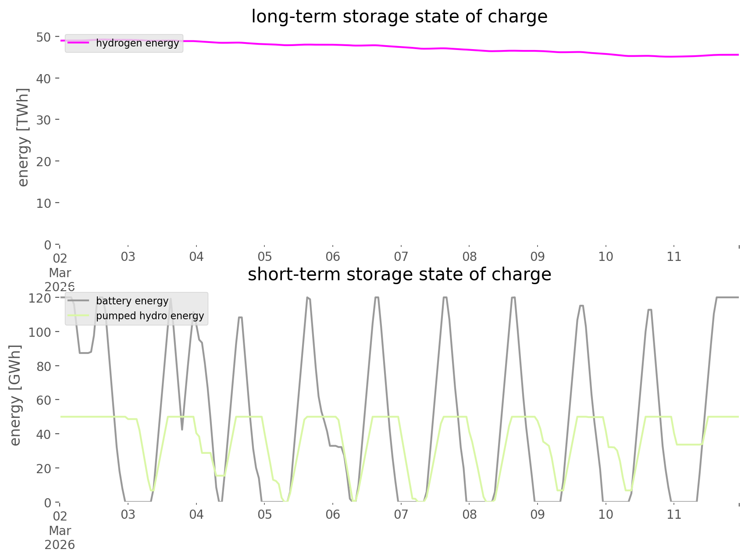The width and height of the screenshot is (748, 560).
Task: Click the magenta hydrogen energy legend line swatch
Action: coord(78,43)
